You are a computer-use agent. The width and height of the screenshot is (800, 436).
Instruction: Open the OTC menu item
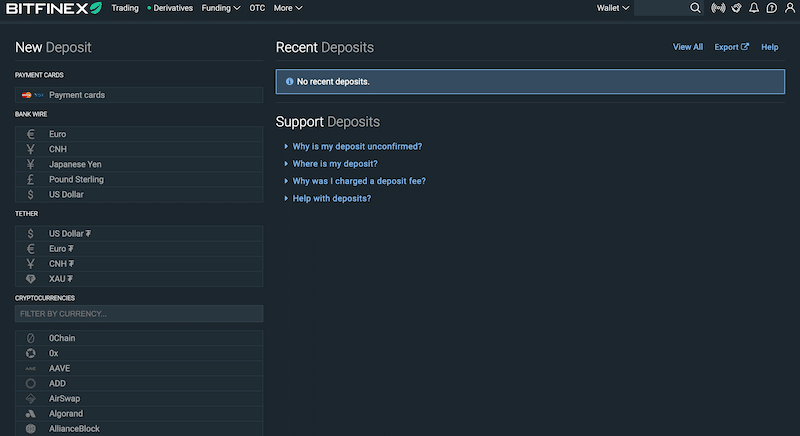tap(257, 8)
